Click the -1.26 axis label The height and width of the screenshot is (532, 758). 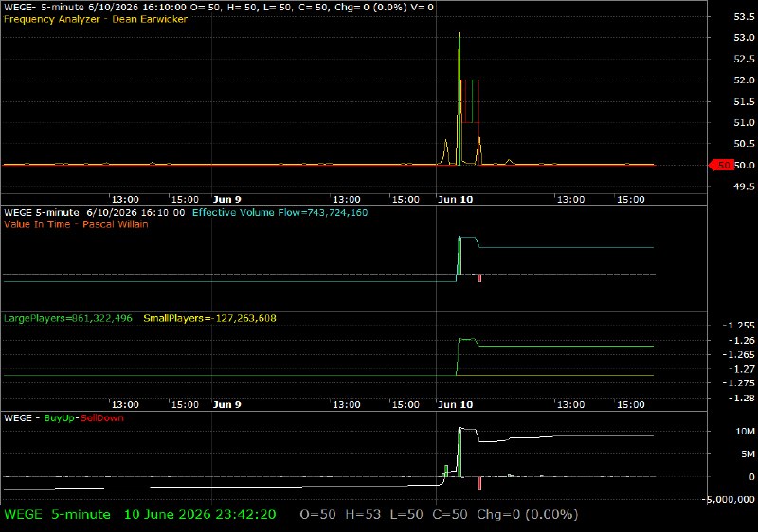(740, 340)
